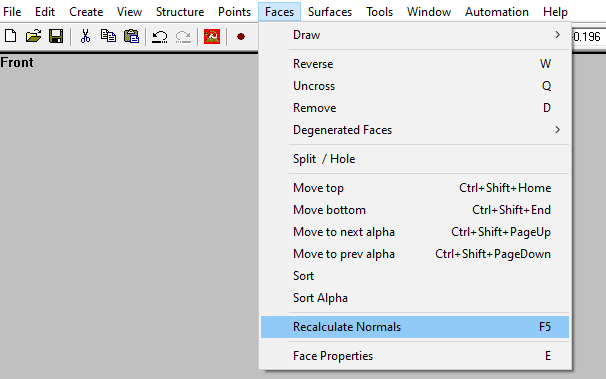Click the 0.196 value field
Screen dimensions: 606x379
click(x=588, y=37)
